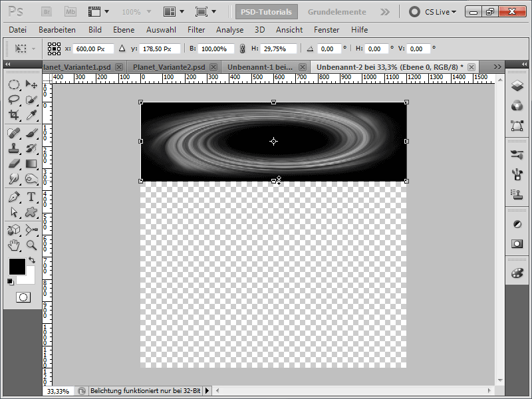Open the Ebene menu

[x=124, y=30]
